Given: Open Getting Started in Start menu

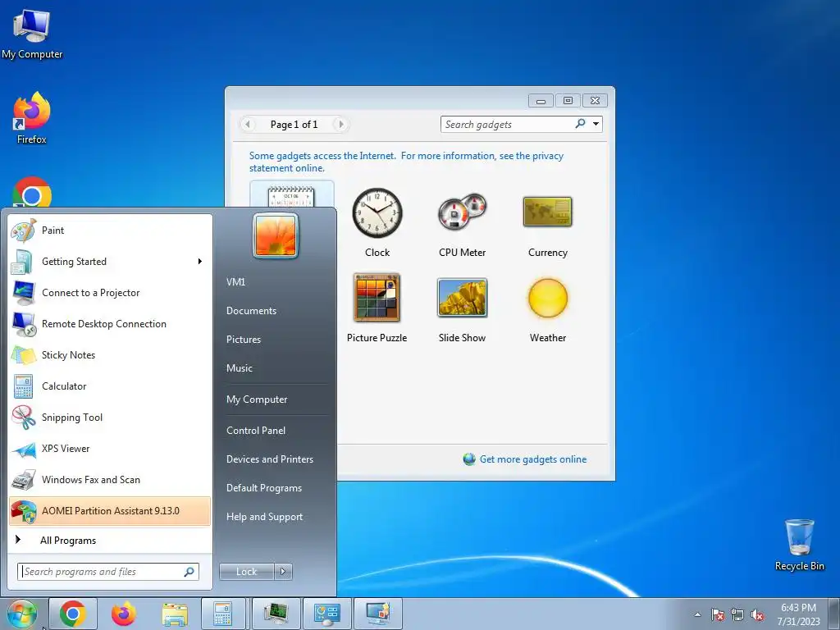Looking at the screenshot, I should click(x=110, y=262).
